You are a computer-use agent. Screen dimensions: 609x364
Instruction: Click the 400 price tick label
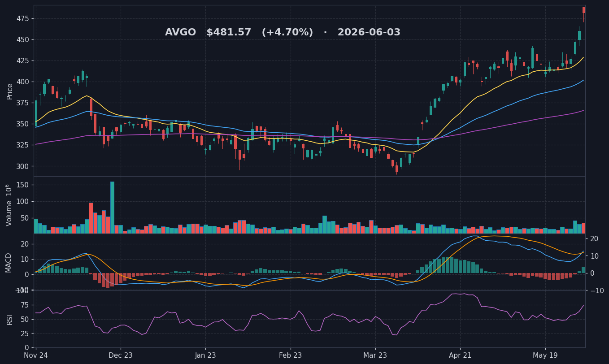pos(22,82)
